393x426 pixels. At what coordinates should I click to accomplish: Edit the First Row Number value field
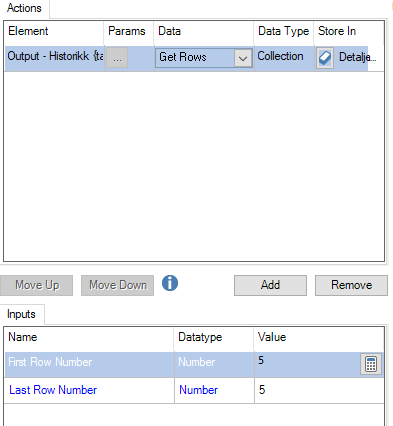[x=307, y=364]
